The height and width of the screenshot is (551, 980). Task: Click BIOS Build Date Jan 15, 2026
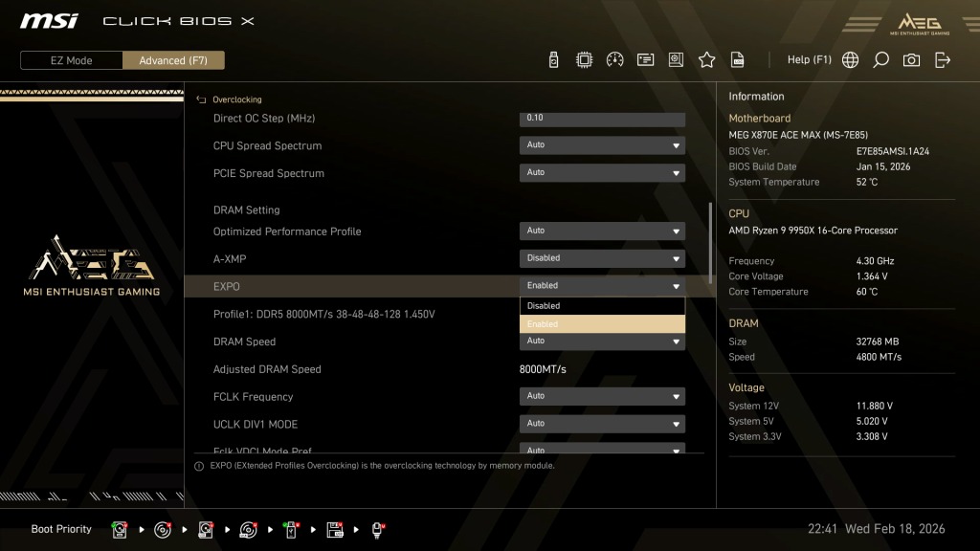point(883,166)
